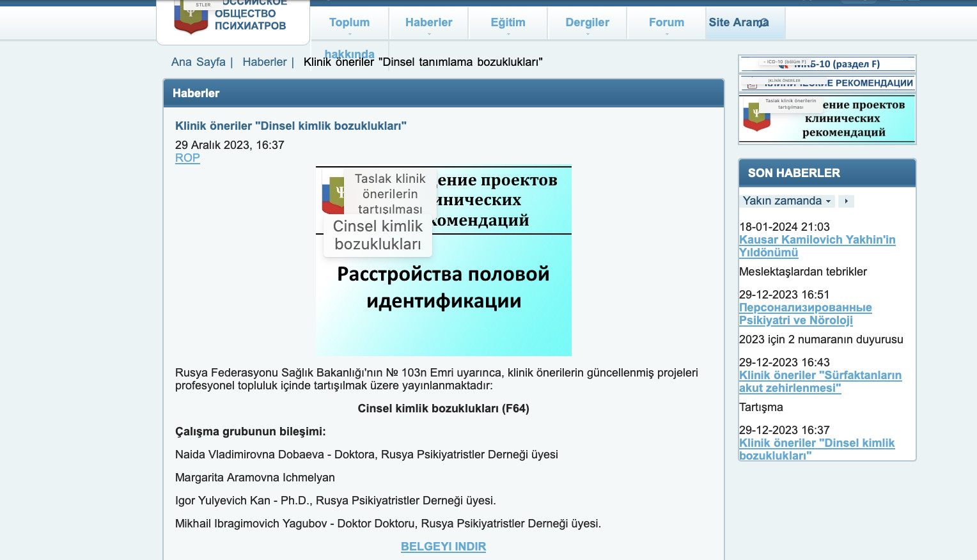This screenshot has width=977, height=560.
Task: Expand the Eğitim menu
Action: coord(508,23)
